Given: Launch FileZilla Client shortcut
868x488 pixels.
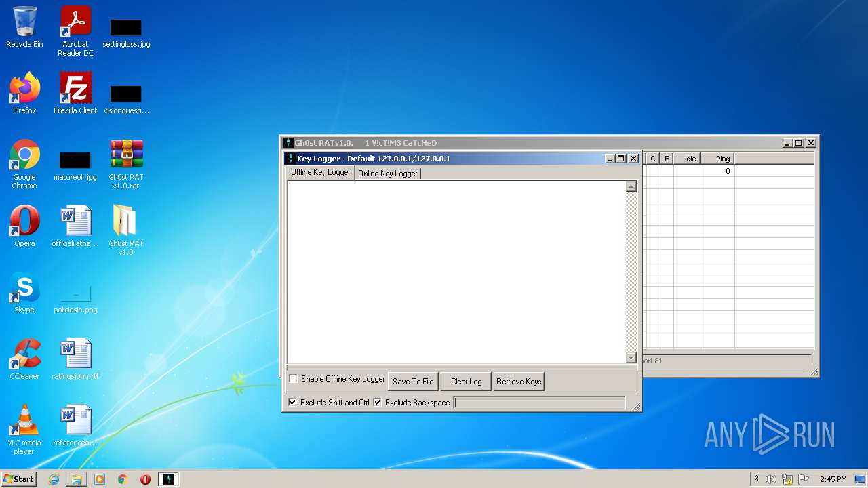Looking at the screenshot, I should (x=75, y=94).
